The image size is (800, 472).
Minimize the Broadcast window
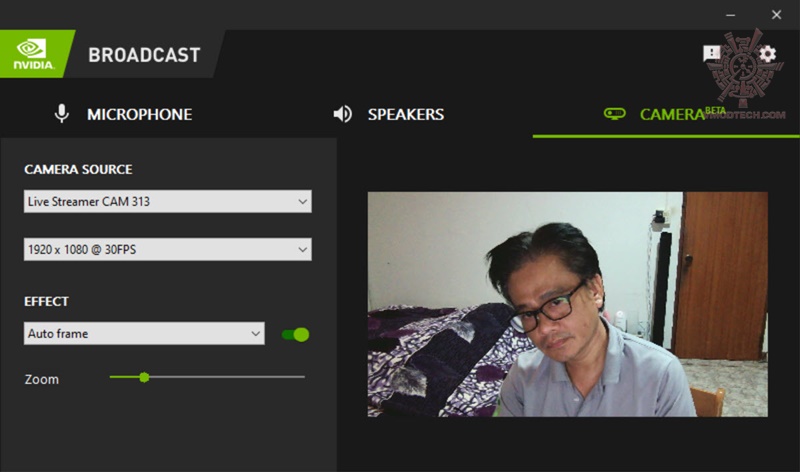(731, 15)
